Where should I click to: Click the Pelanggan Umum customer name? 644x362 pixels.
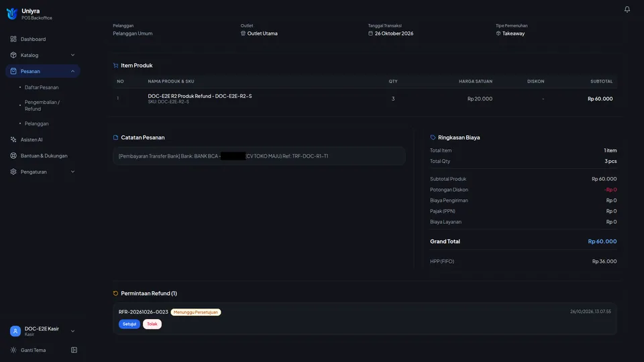click(133, 34)
